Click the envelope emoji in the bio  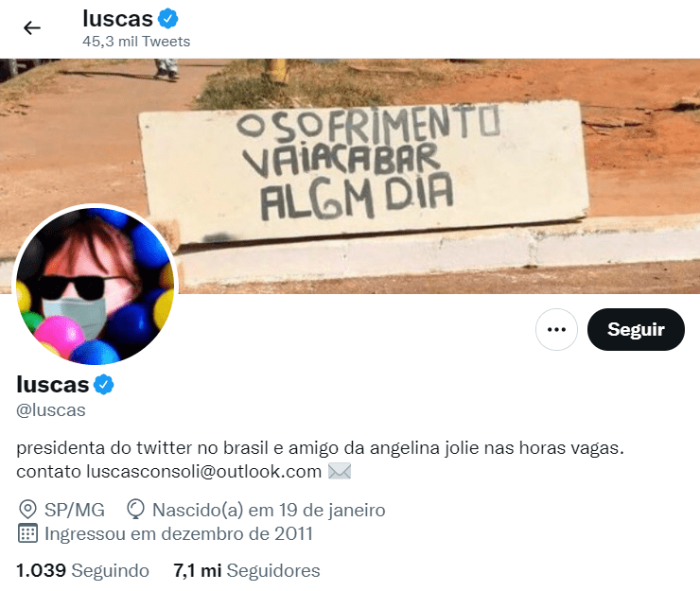[340, 471]
